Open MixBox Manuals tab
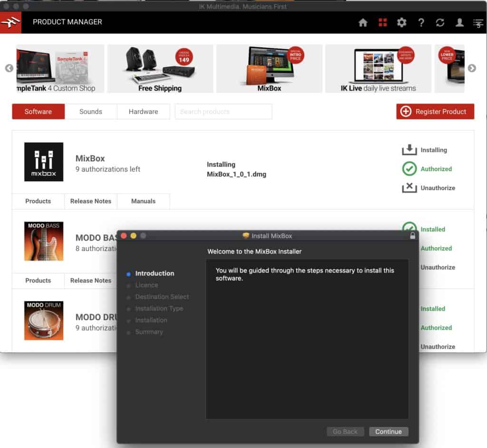The image size is (487, 448). [144, 201]
